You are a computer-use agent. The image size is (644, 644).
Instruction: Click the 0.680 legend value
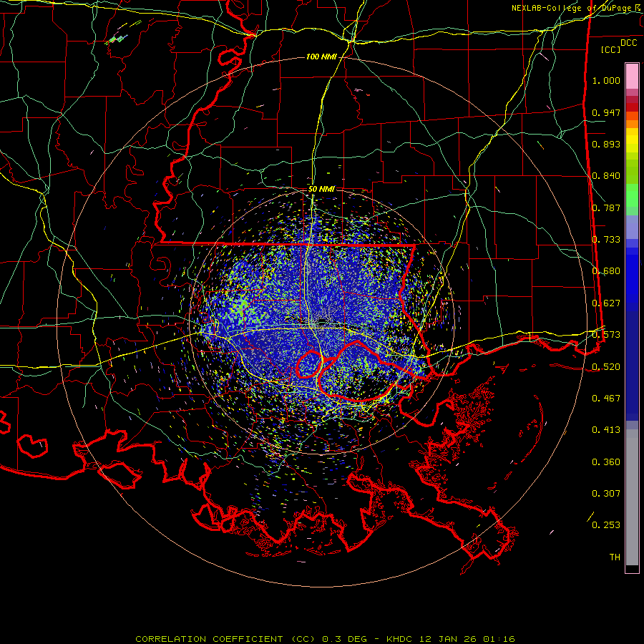(606, 271)
